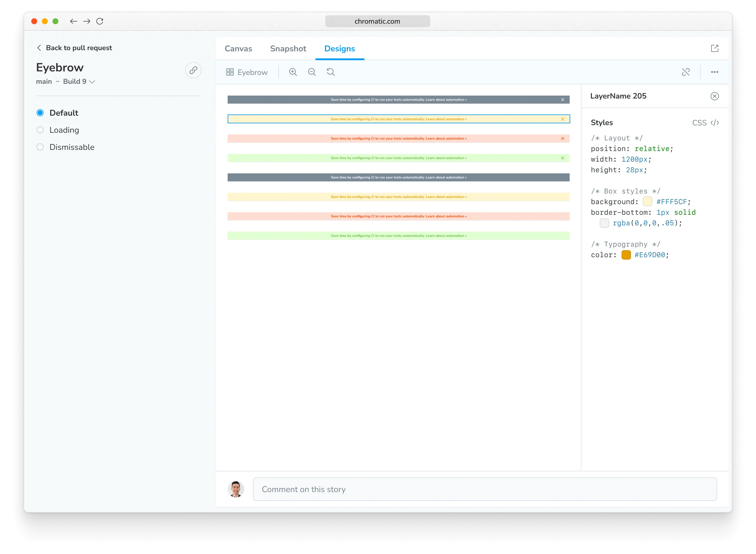Switch to the Canvas tab
Screen dimensions: 756x554
coord(238,49)
